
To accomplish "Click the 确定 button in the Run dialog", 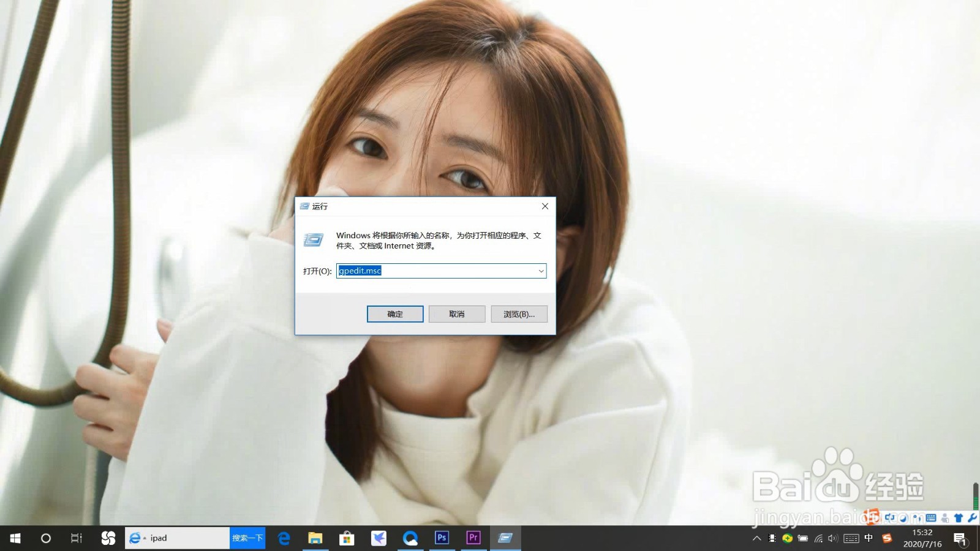I will [x=395, y=314].
